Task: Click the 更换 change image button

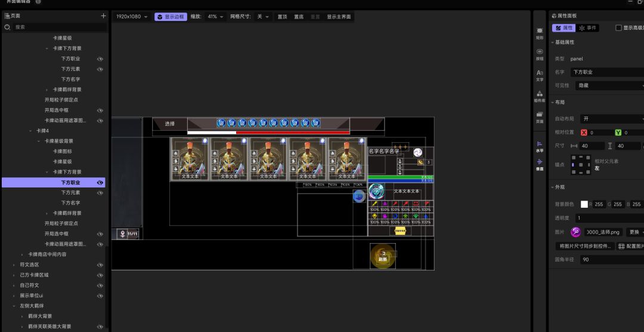Action: point(635,232)
